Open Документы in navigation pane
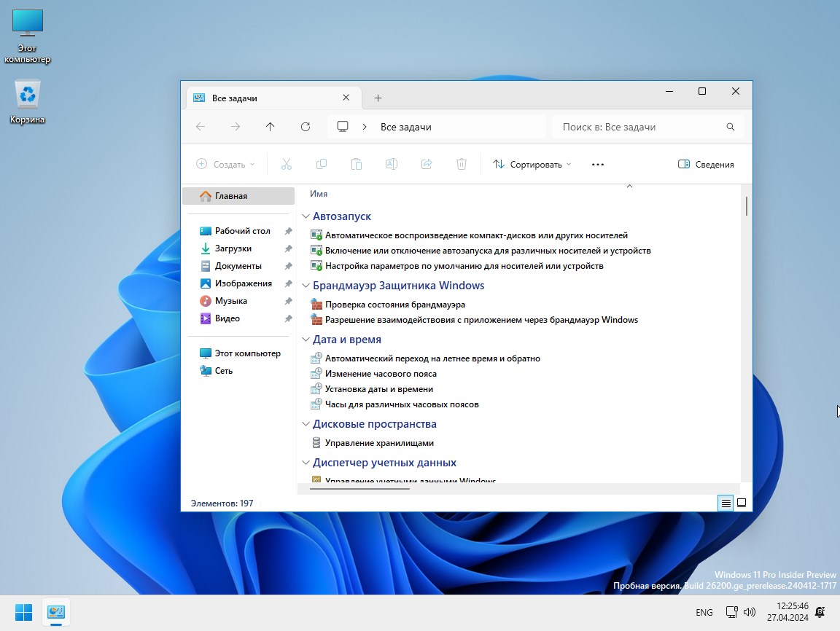 (x=238, y=266)
